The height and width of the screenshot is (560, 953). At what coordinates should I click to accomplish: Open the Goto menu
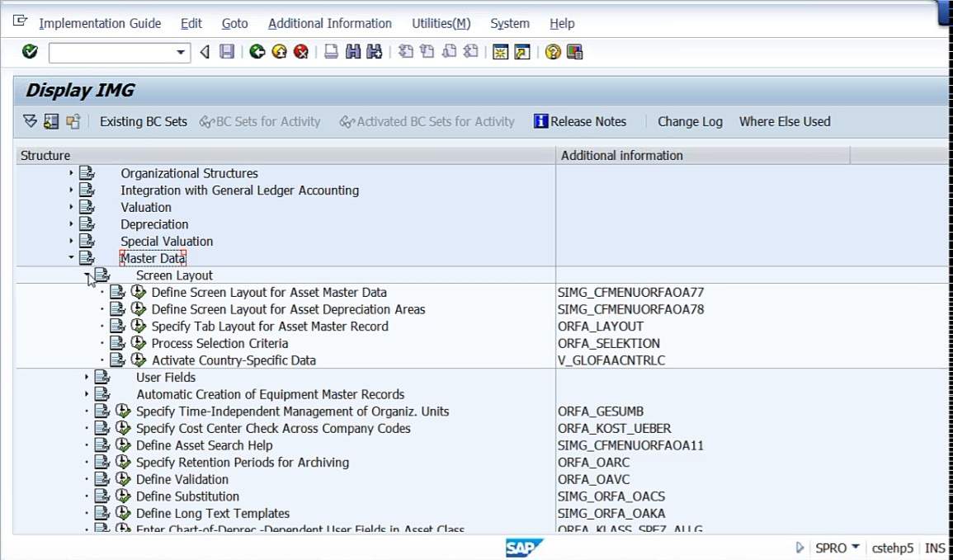tap(234, 24)
